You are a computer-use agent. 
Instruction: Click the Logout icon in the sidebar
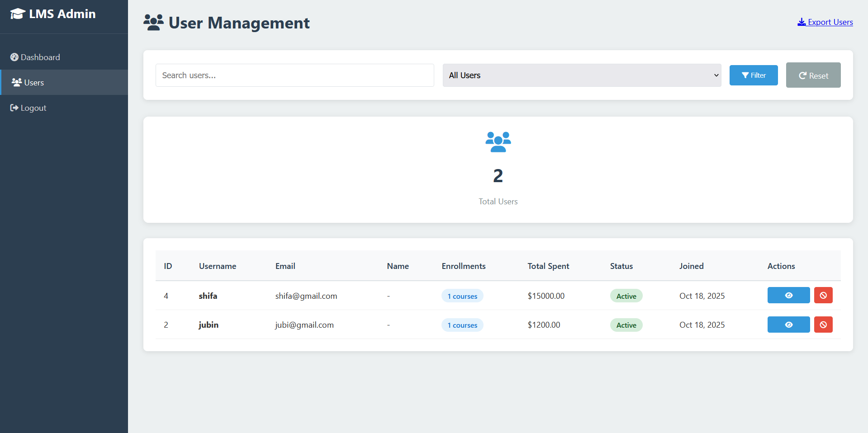coord(14,108)
